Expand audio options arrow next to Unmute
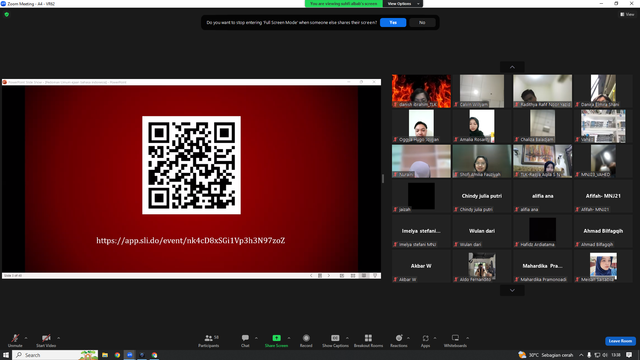The width and height of the screenshot is (640, 360). point(26,338)
